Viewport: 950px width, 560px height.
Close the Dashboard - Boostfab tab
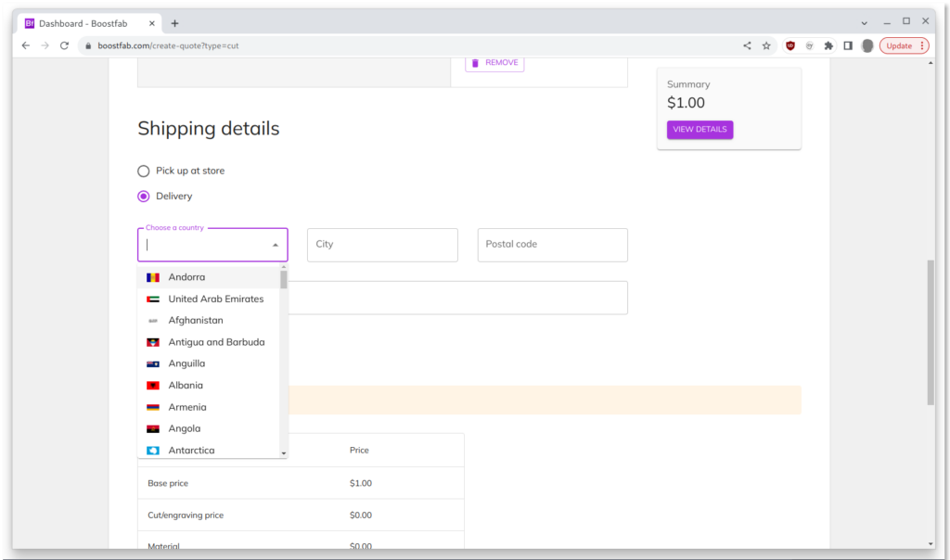click(x=151, y=23)
